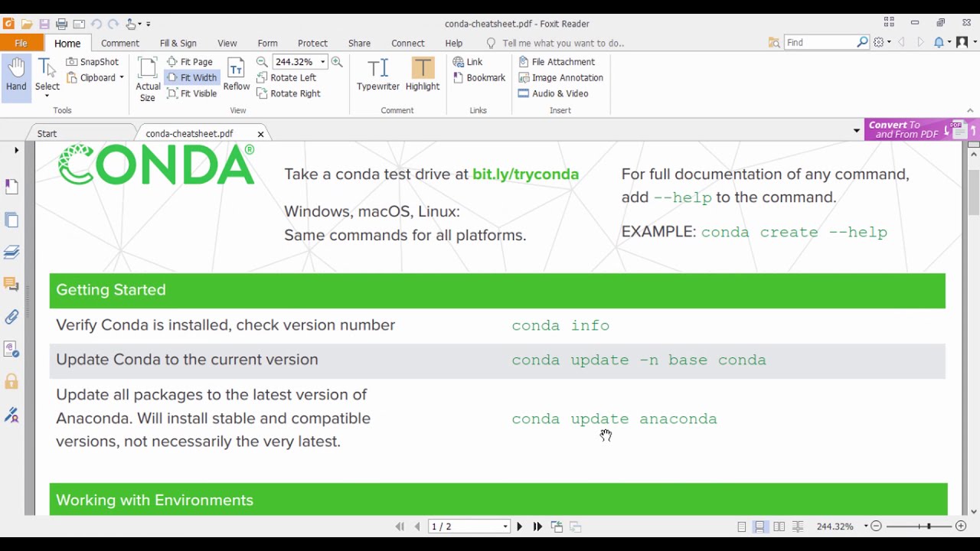Insert Audio & Video
The height and width of the screenshot is (551, 980).
point(553,93)
